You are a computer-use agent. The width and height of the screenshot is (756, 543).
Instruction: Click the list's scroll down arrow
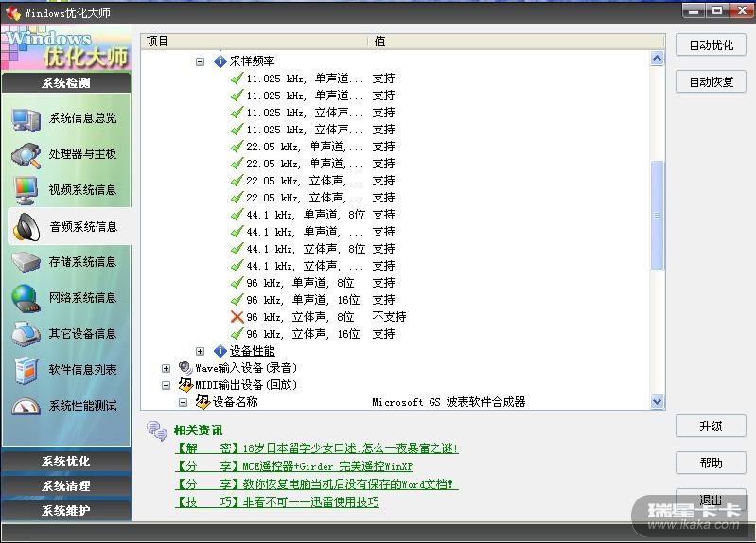[x=657, y=401]
